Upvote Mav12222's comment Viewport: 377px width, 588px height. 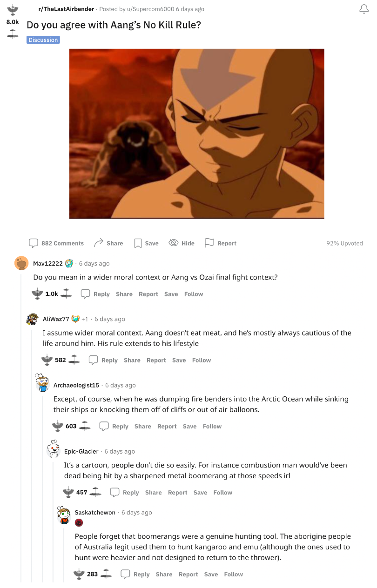click(37, 294)
